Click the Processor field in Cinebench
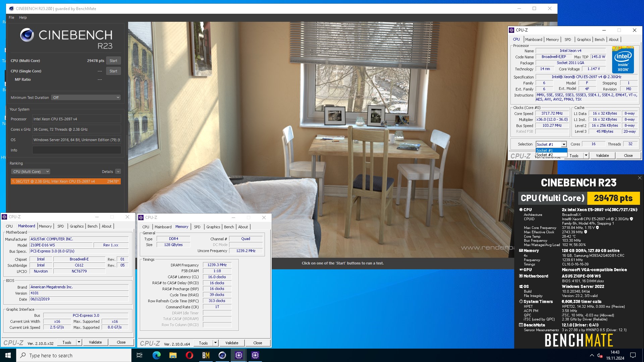The width and height of the screenshot is (644, 362). pos(76,119)
